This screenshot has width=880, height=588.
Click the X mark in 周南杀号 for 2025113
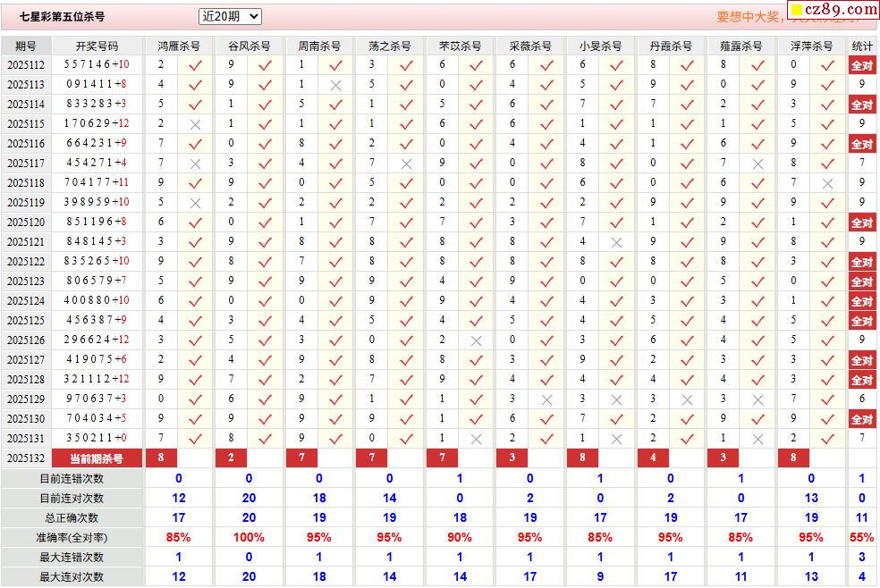(335, 85)
